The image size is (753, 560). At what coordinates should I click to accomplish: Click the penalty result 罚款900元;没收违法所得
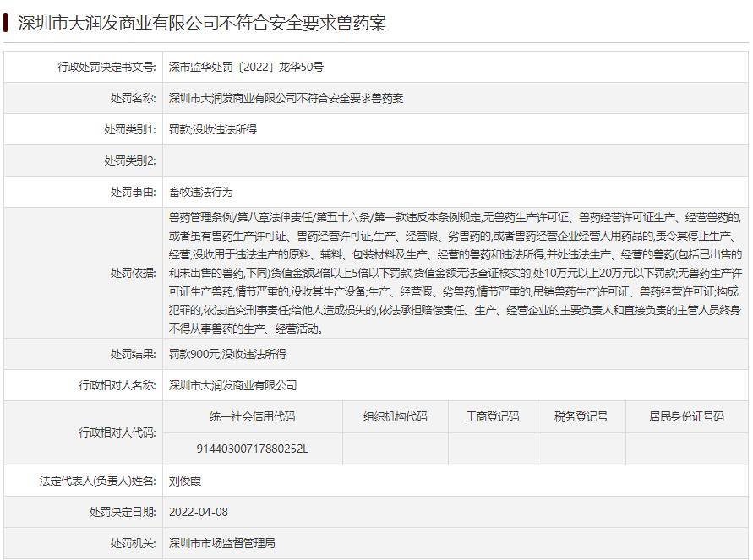click(227, 354)
